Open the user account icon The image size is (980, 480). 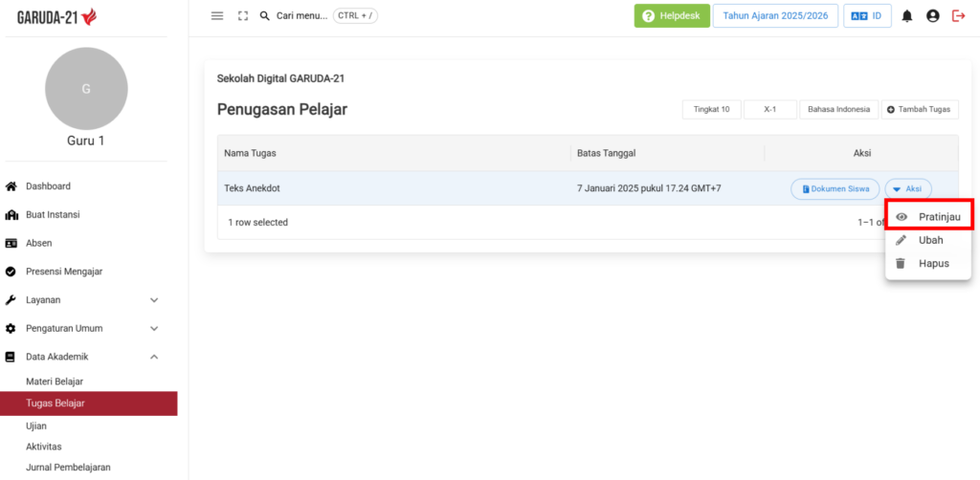(933, 16)
